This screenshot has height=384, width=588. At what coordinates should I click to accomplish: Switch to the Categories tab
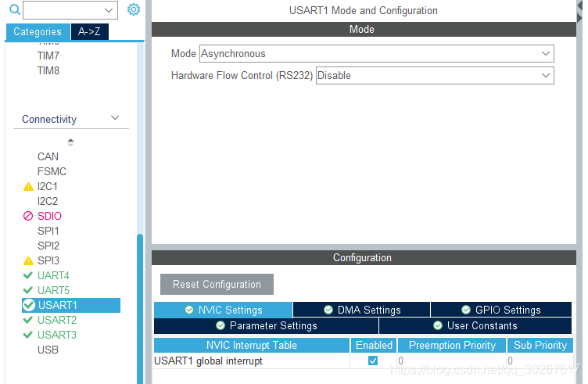pyautogui.click(x=38, y=32)
